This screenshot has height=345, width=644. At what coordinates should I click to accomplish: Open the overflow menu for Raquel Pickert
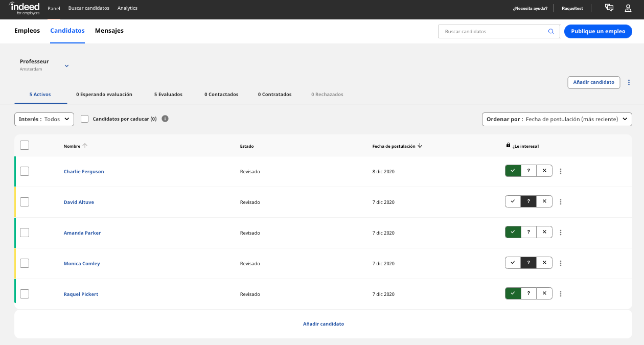561,293
